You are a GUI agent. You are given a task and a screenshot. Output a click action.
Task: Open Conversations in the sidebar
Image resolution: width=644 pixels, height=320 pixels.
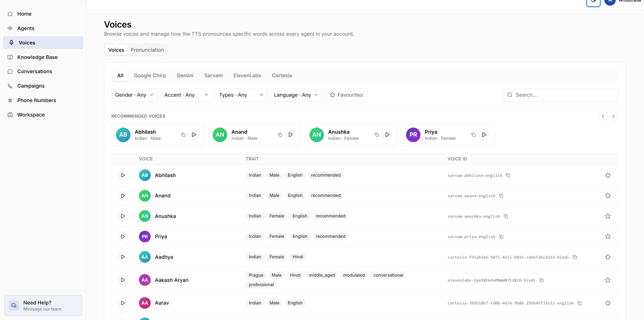click(x=43, y=71)
